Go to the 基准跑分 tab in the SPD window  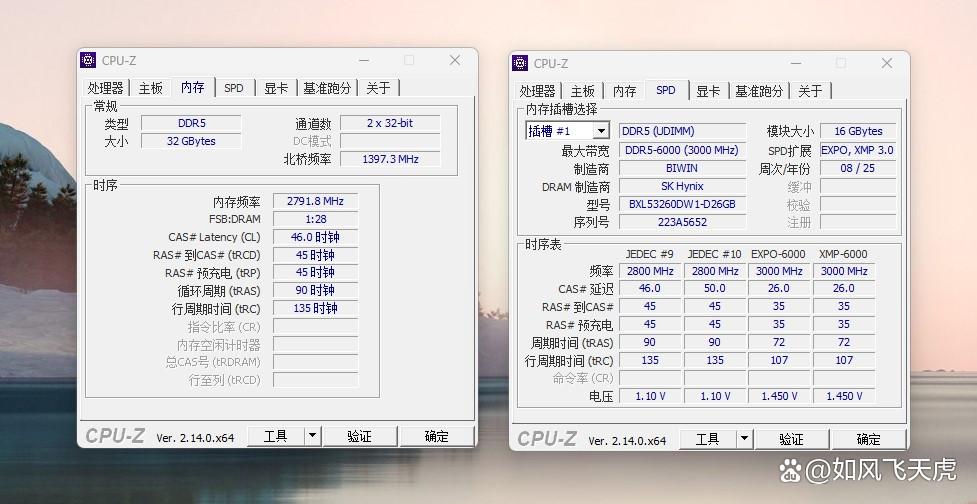tap(759, 91)
